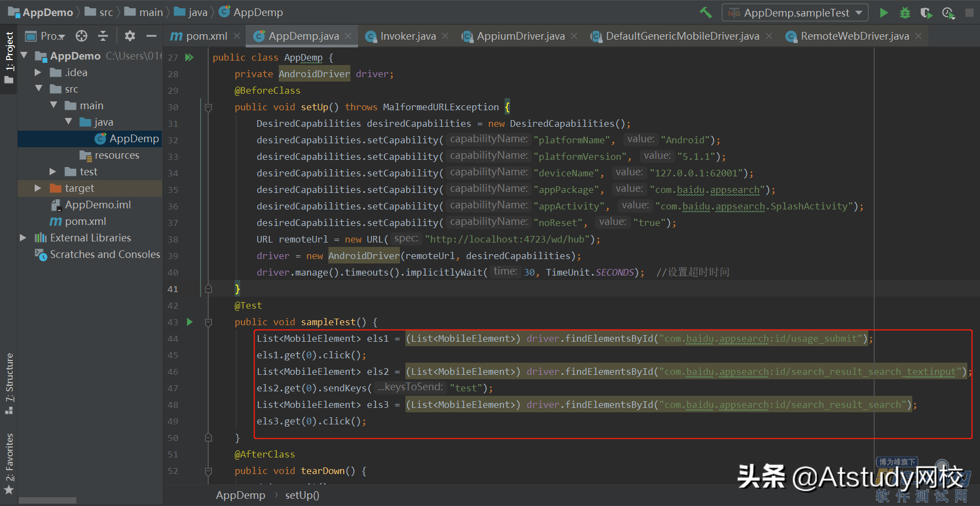Image resolution: width=980 pixels, height=506 pixels.
Task: Expand the target folder
Action: click(38, 188)
